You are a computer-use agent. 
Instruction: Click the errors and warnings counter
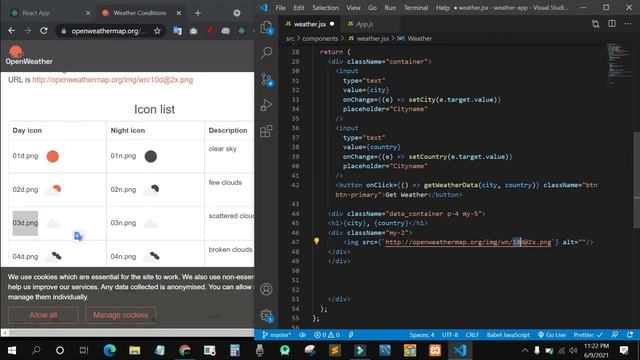327,335
